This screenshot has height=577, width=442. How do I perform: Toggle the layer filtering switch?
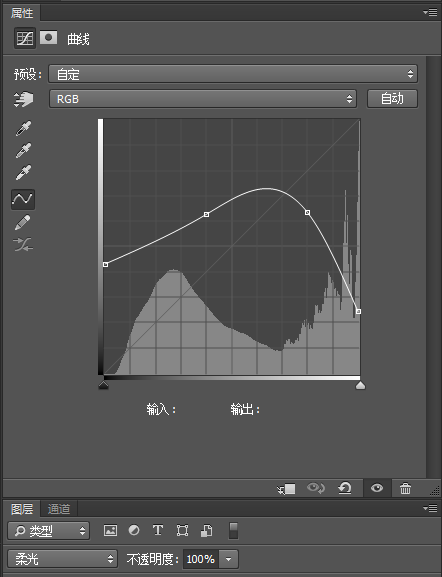(x=233, y=531)
